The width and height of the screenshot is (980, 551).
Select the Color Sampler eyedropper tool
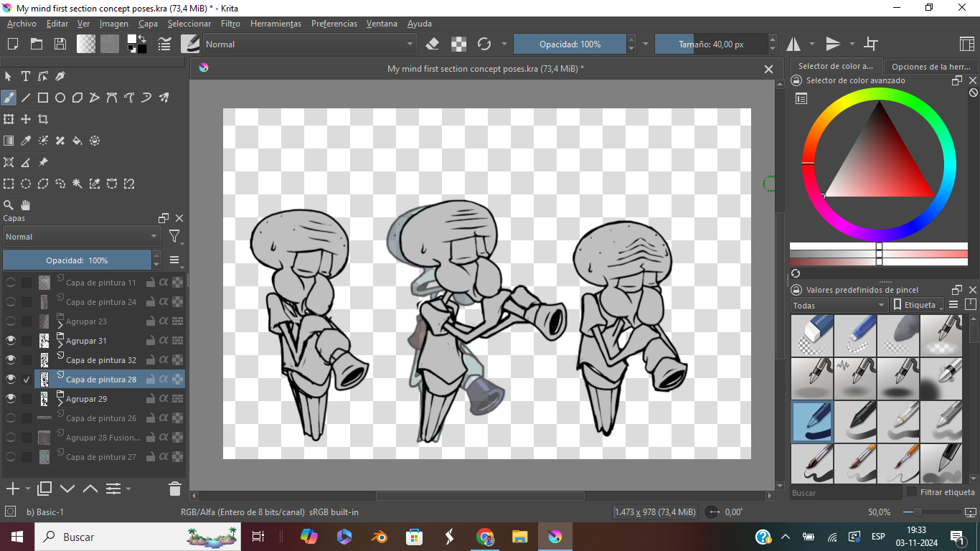pos(26,141)
